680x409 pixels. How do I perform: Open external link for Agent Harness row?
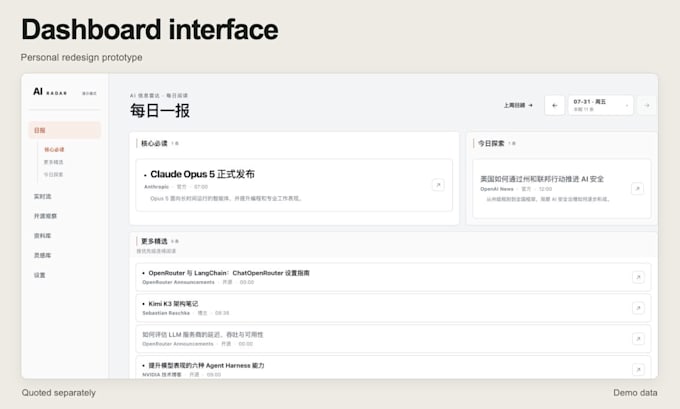click(638, 370)
